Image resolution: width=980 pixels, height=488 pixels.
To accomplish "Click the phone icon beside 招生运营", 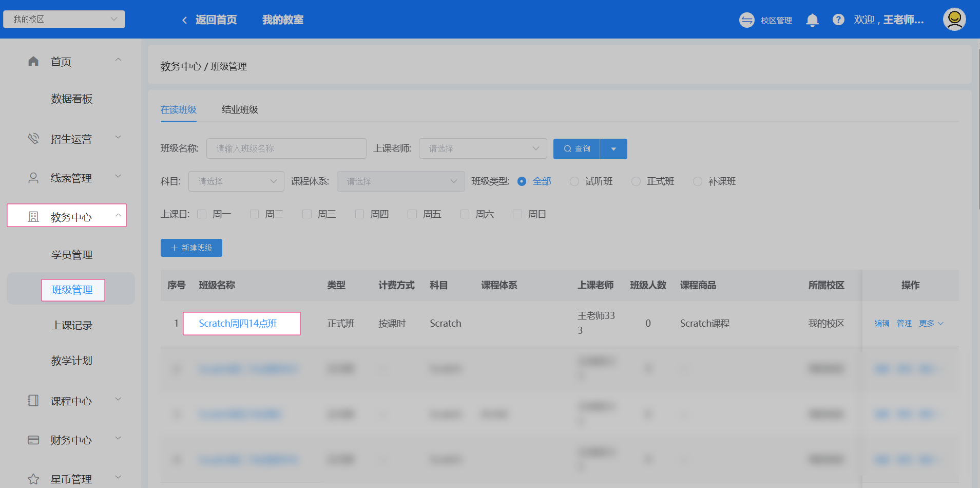I will pyautogui.click(x=33, y=139).
